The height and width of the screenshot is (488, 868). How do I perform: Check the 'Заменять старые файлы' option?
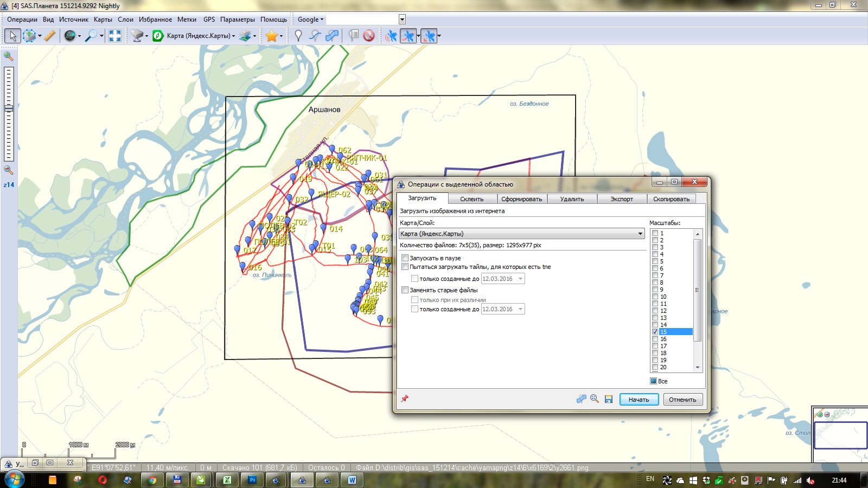[x=405, y=290]
